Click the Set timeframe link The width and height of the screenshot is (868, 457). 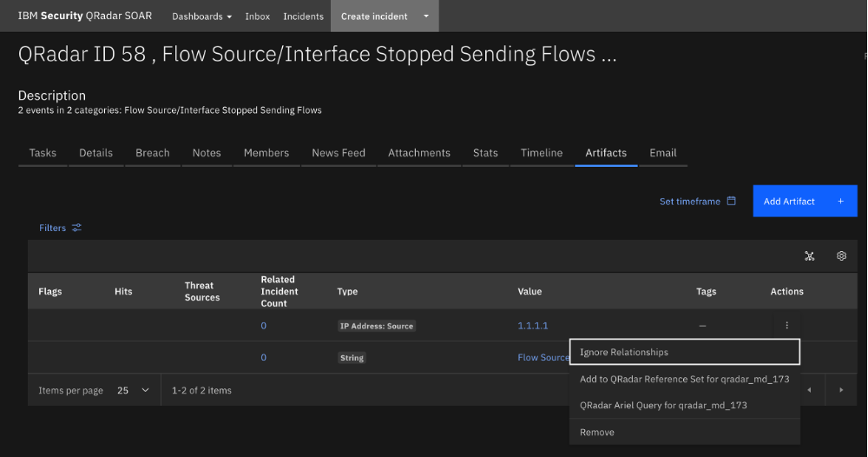click(x=690, y=202)
